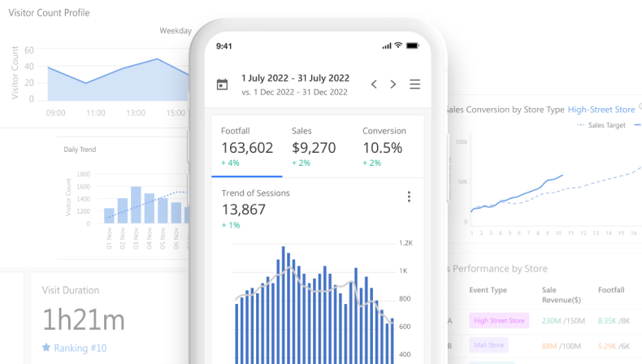Click the vs. 1 Dec 2022 comparison range

(294, 92)
